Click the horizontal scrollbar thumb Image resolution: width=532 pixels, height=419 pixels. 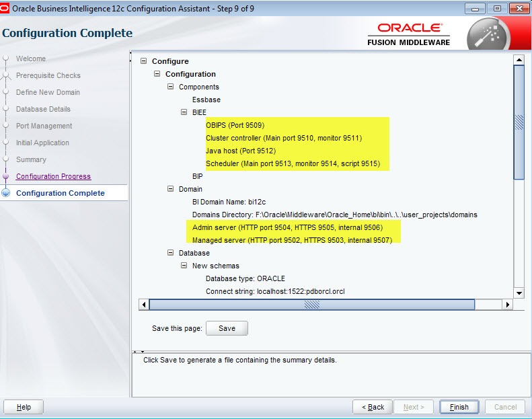tap(312, 304)
